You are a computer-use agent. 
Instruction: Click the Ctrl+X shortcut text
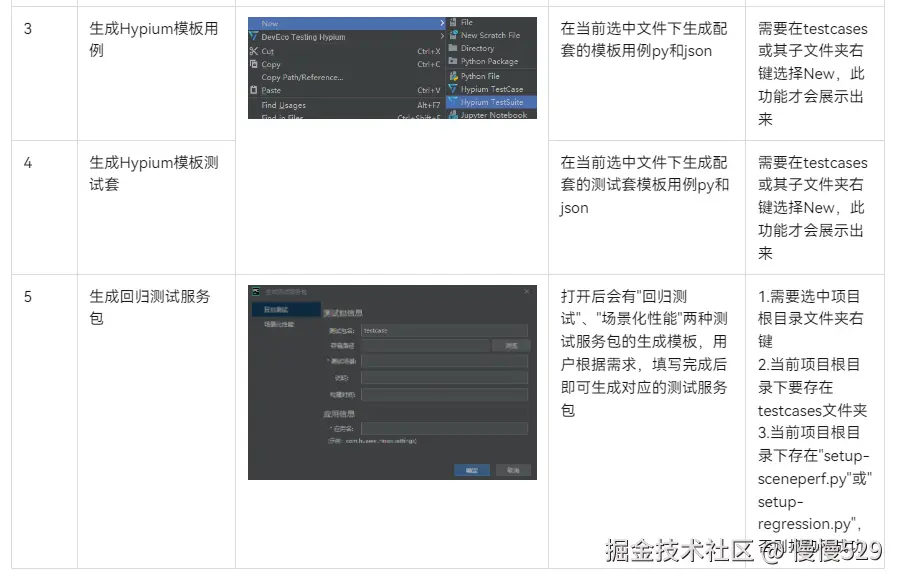coord(429,51)
